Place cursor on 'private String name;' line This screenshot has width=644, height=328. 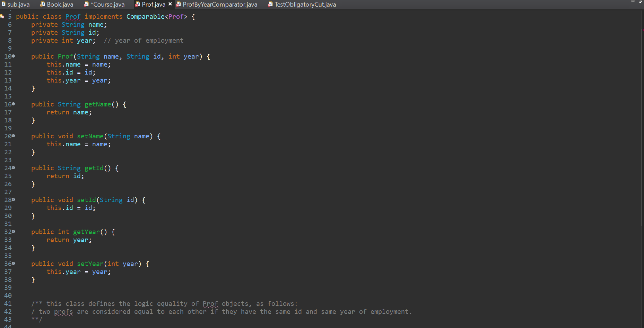point(69,25)
